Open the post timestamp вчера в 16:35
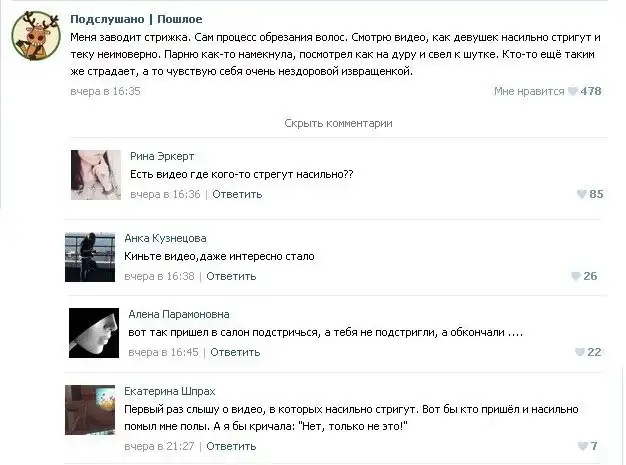626x465 pixels. [105, 91]
